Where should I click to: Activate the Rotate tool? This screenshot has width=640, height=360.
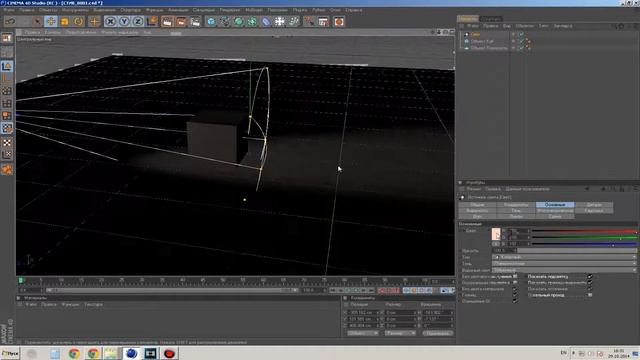point(78,21)
